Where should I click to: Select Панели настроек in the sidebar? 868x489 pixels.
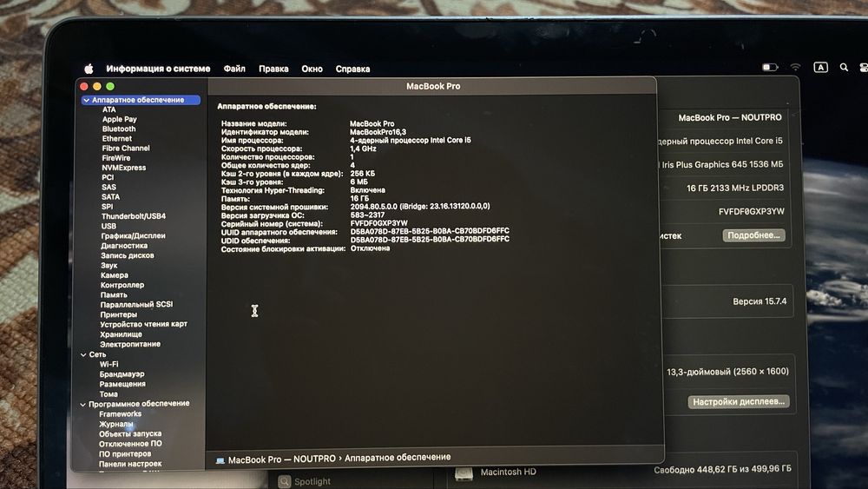tap(130, 464)
